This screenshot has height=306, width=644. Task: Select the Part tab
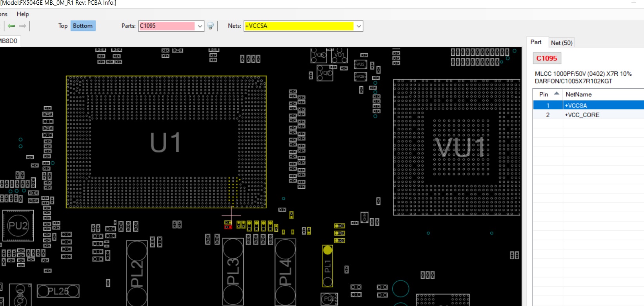[x=536, y=42]
